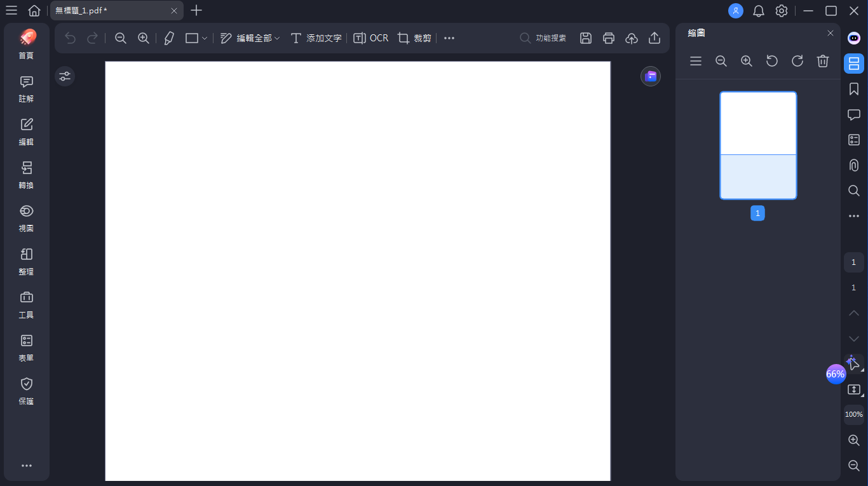The height and width of the screenshot is (486, 868).
Task: Edit the current page number field
Action: point(854,262)
